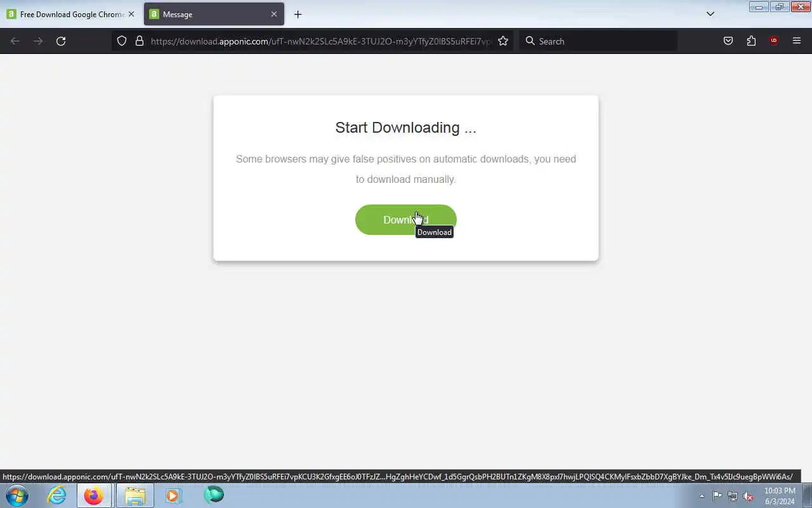
Task: Open the Pocket save icon
Action: pos(728,41)
